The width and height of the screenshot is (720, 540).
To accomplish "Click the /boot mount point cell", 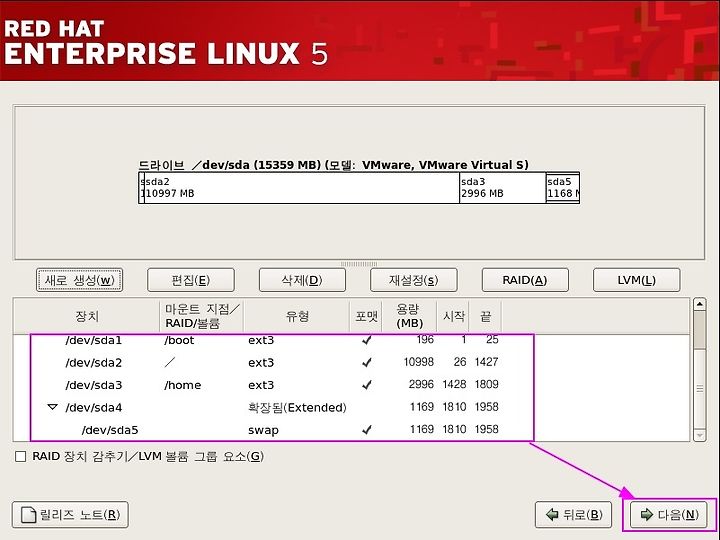I will (179, 340).
